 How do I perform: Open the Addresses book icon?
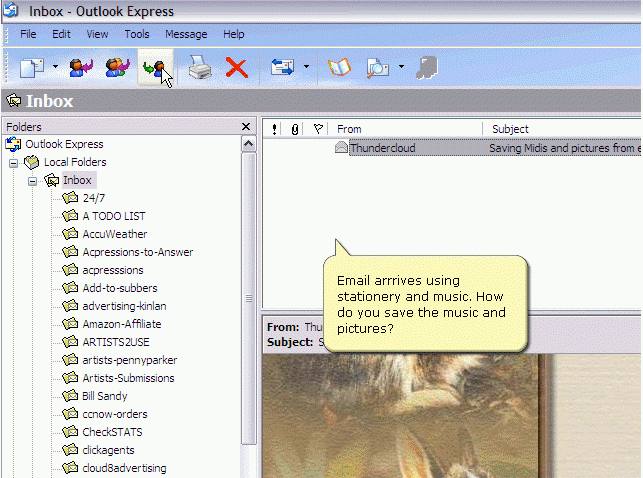[340, 67]
